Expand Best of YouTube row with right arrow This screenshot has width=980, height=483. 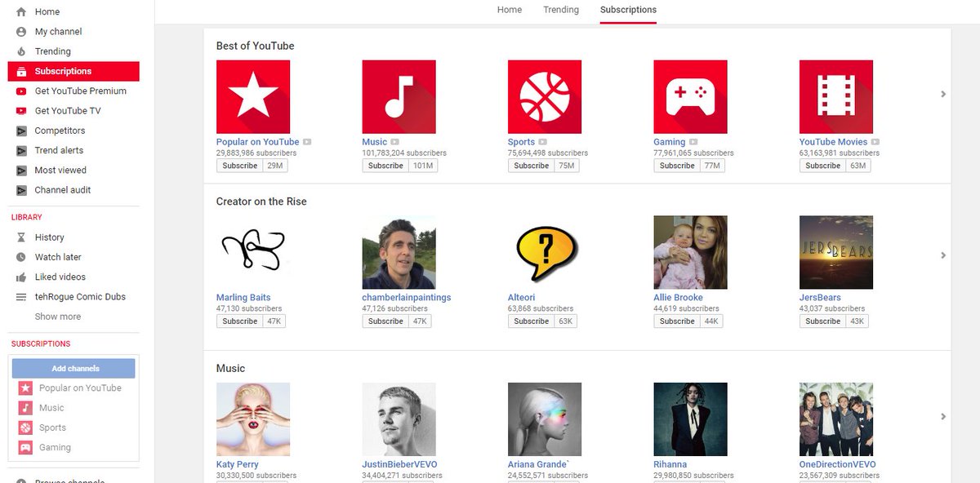pos(943,94)
